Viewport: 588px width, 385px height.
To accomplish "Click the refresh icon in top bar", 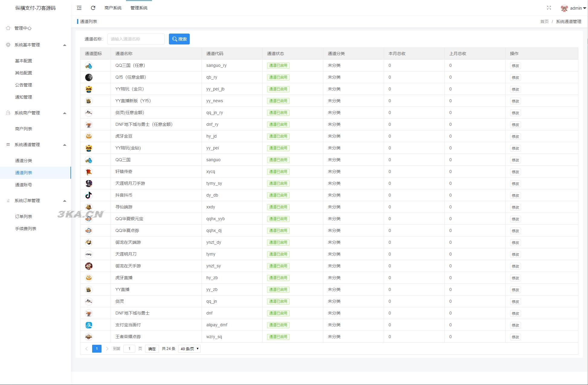I will pos(93,8).
